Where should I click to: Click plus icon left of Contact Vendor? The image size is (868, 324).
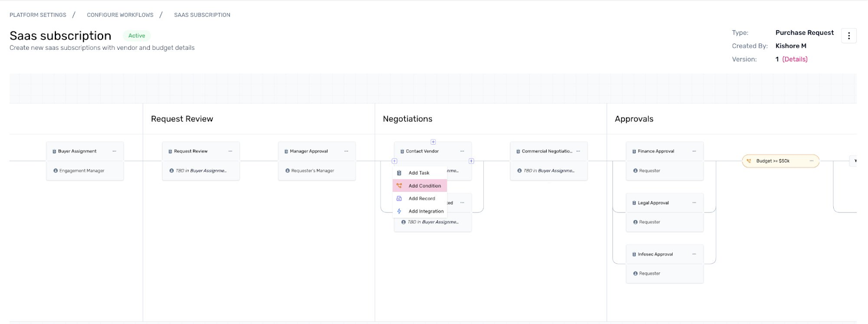click(394, 161)
